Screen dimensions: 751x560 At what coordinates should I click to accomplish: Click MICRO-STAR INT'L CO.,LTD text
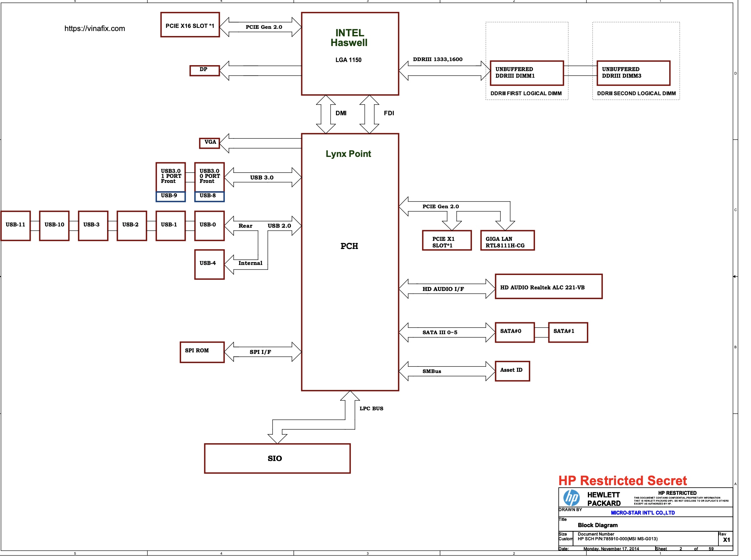pos(643,513)
